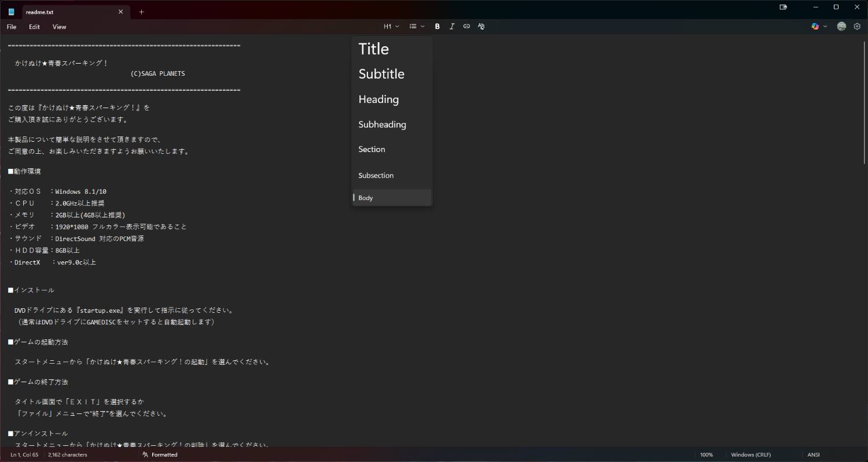Click the ■動作環境 heading line
Screen dimensions: 868x462
(x=24, y=172)
